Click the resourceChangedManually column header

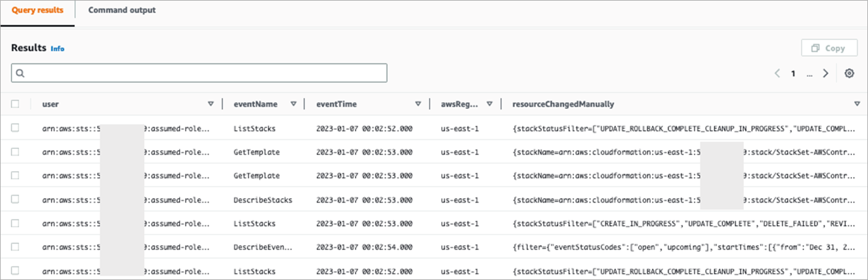(563, 104)
